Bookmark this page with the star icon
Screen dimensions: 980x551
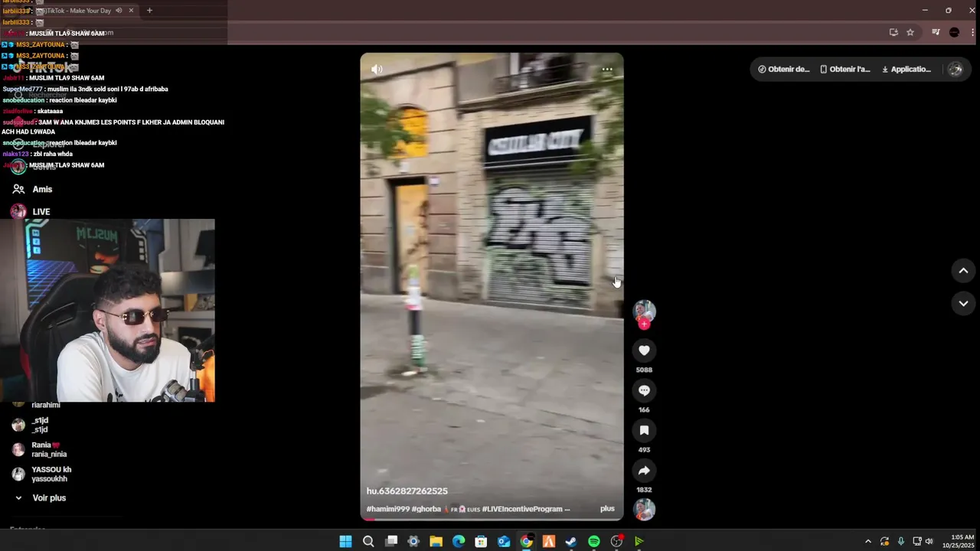(910, 32)
